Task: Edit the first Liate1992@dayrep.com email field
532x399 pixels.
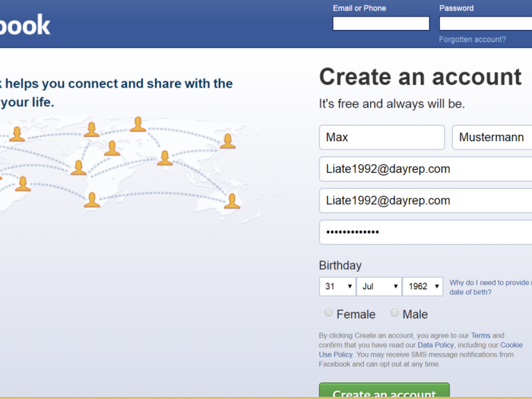Action: (x=426, y=169)
